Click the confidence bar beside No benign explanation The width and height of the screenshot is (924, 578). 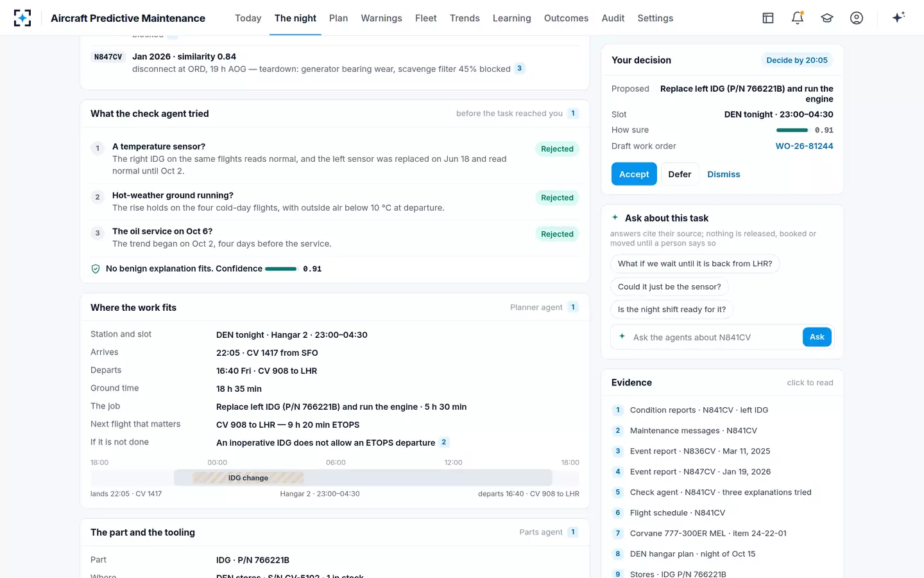coord(281,269)
